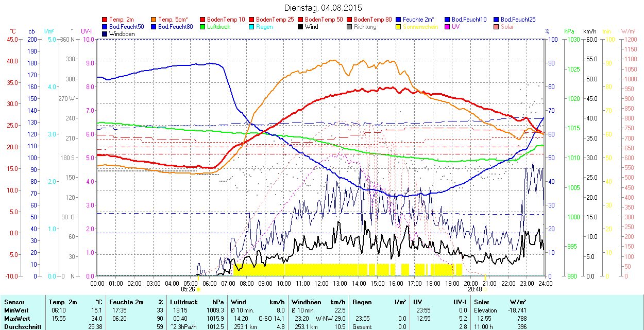Click the gray Richtung legend square

(350, 27)
